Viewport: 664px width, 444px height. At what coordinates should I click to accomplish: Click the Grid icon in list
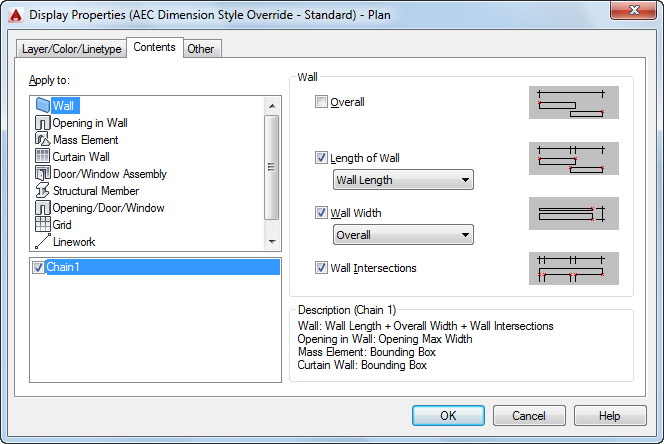click(x=42, y=225)
